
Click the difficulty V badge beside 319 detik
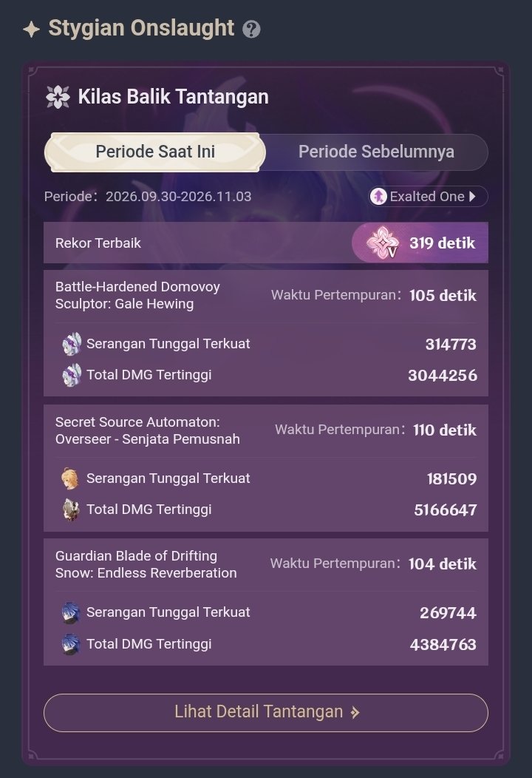[x=383, y=243]
